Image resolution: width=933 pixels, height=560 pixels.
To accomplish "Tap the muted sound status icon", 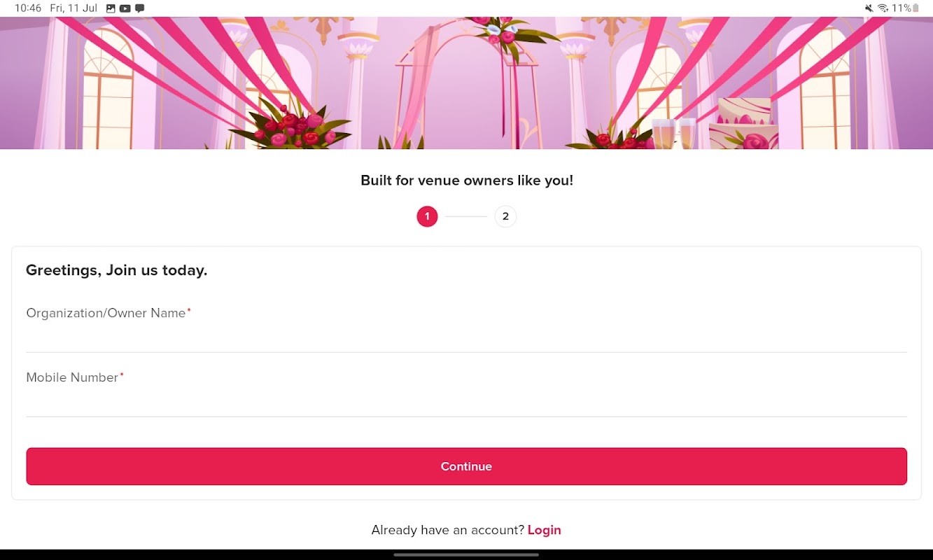I will point(869,8).
